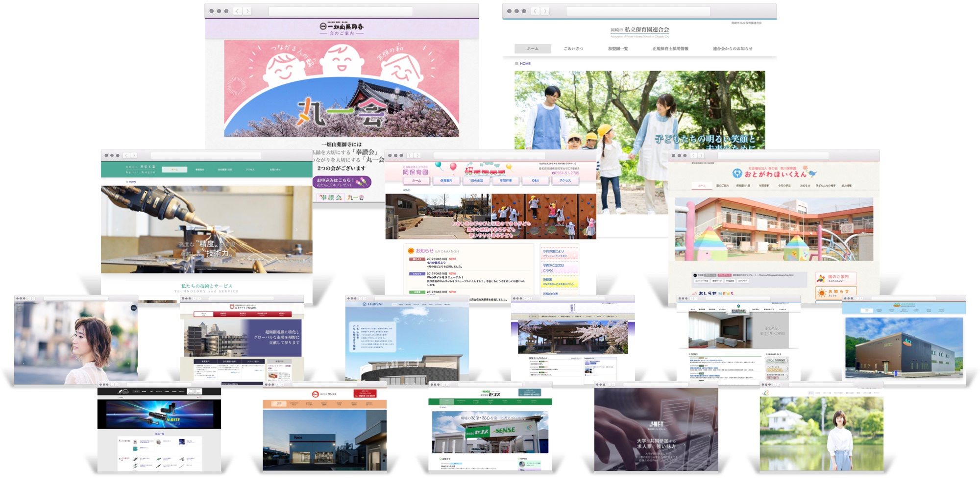
Task: Select ホーム tab on 私立保育園連合会 site
Action: (x=533, y=49)
